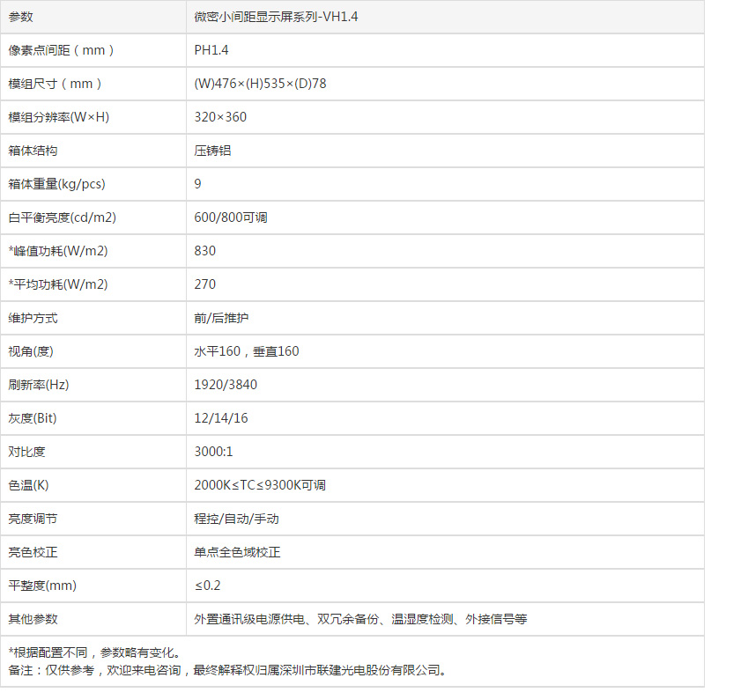Image resolution: width=748 pixels, height=700 pixels.
Task: Select the contrast ratio value '3000:1'
Action: click(x=213, y=452)
